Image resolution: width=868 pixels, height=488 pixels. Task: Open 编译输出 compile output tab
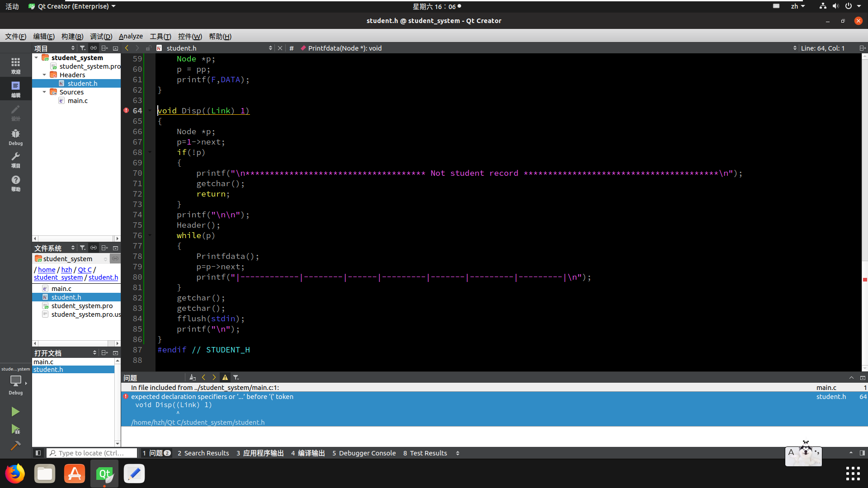click(308, 453)
